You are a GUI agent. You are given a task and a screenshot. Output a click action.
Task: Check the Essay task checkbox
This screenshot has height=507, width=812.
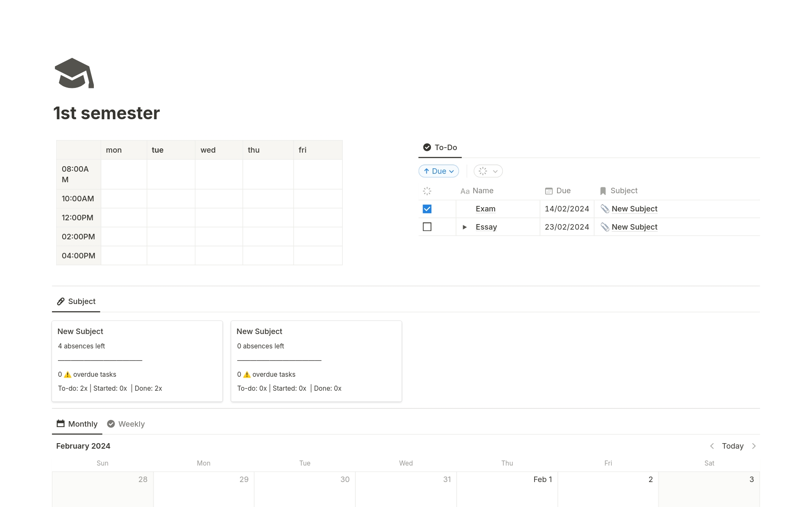coord(427,227)
